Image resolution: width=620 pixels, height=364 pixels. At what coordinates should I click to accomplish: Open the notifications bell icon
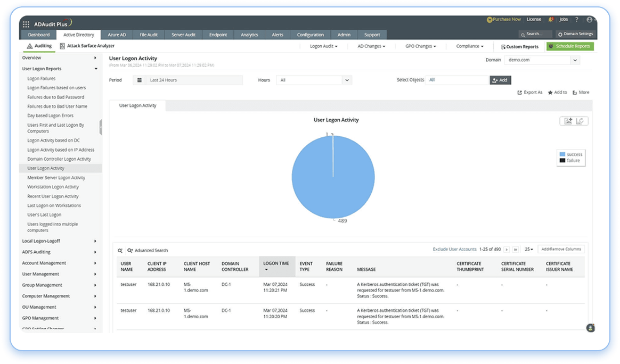click(x=551, y=19)
